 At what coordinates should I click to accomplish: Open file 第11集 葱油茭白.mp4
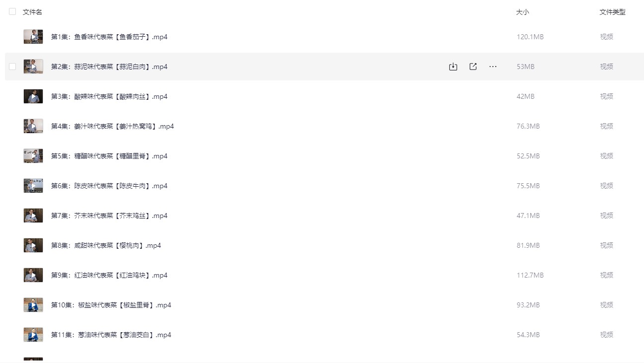pyautogui.click(x=111, y=335)
